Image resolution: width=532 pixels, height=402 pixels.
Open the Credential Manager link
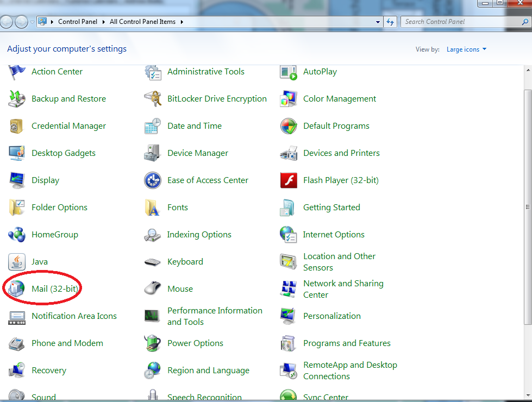(68, 126)
